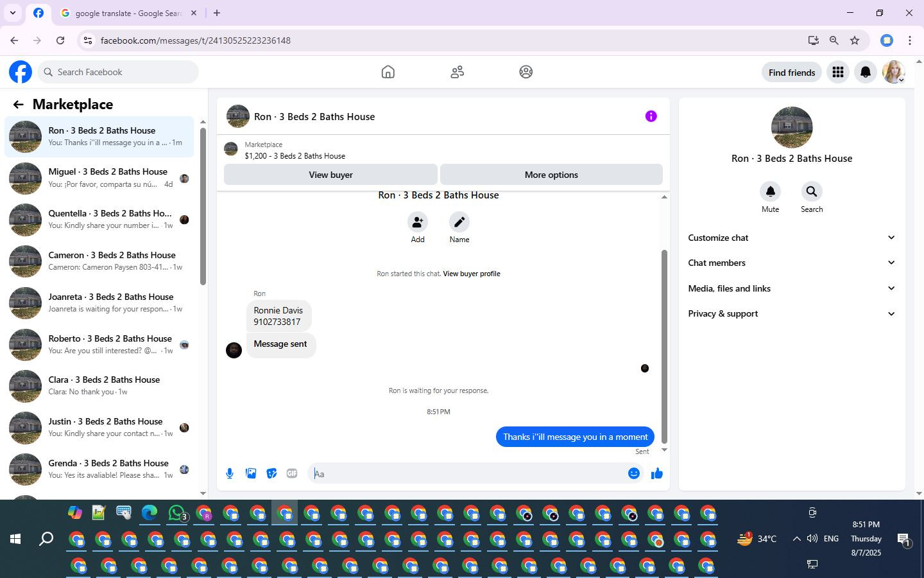Expand Privacy & support section
Viewport: 924px width, 578px height.
tap(791, 313)
